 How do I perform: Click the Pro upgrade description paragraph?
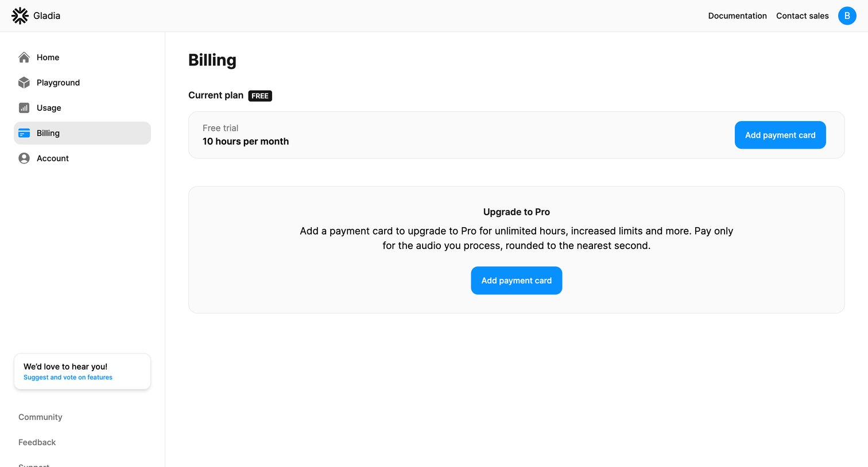(517, 238)
